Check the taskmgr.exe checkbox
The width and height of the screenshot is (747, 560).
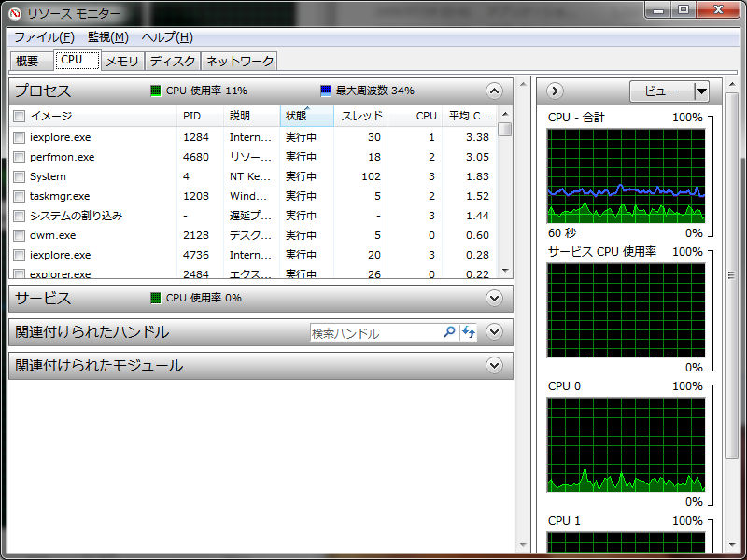tap(19, 196)
